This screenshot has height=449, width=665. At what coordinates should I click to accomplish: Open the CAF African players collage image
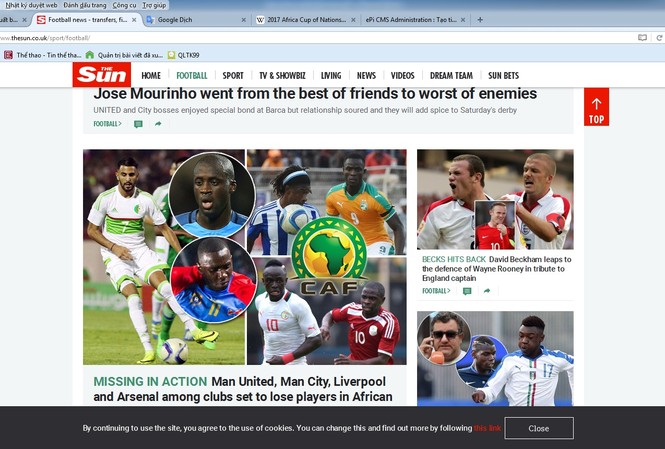[245, 257]
